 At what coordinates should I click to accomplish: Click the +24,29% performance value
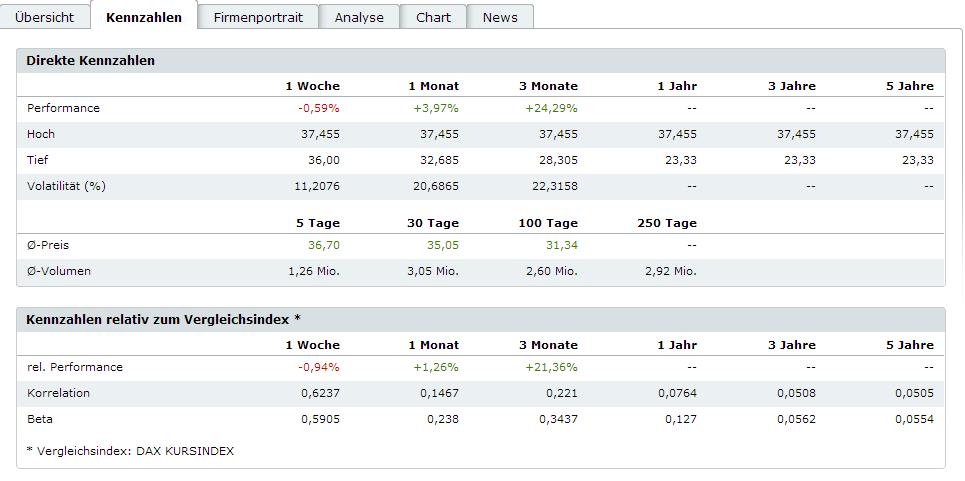[551, 108]
